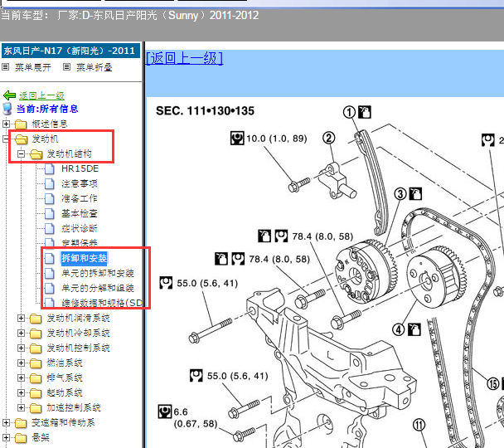Expand the 发动机润滑系统 node

pyautogui.click(x=21, y=318)
